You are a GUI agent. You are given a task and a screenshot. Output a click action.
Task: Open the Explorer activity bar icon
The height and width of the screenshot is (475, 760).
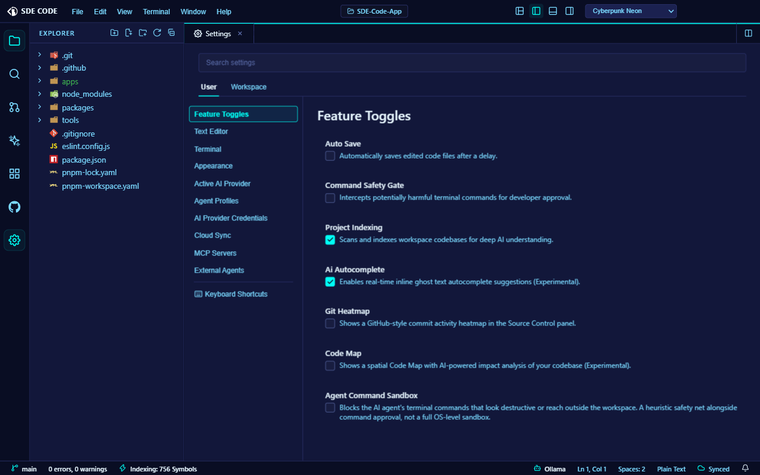pos(14,41)
